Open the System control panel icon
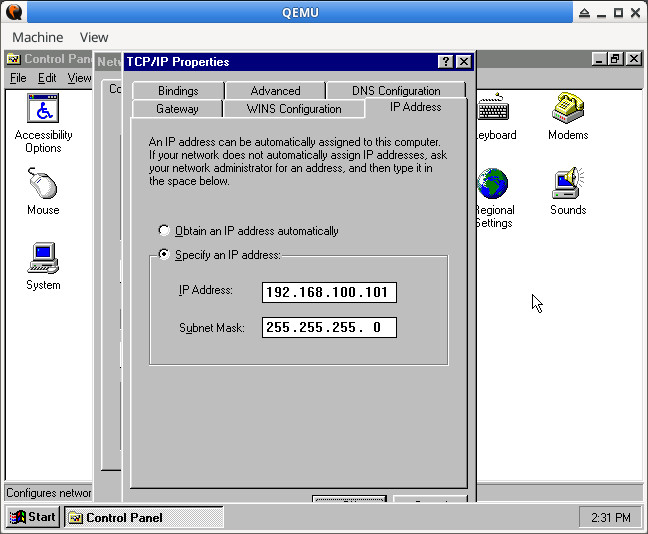The height and width of the screenshot is (534, 648). coord(43,260)
